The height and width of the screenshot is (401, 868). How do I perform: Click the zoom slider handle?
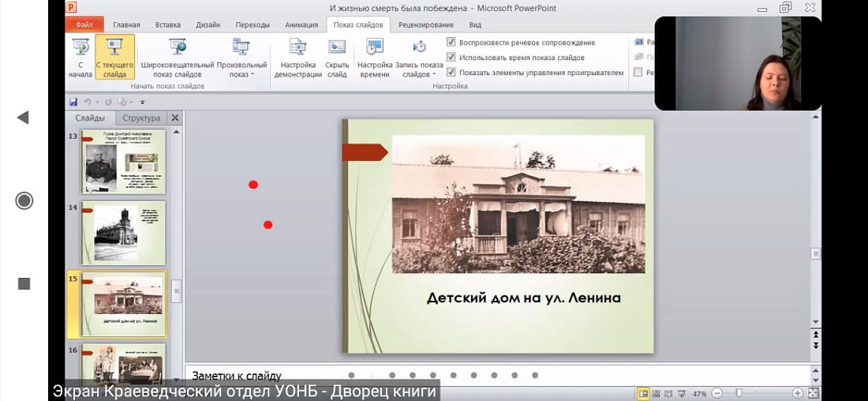click(x=739, y=393)
